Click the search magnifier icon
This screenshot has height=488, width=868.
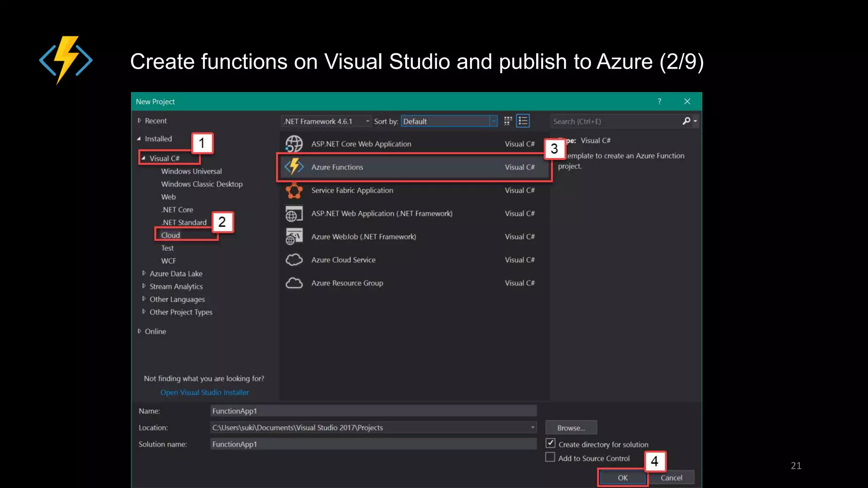click(x=686, y=121)
